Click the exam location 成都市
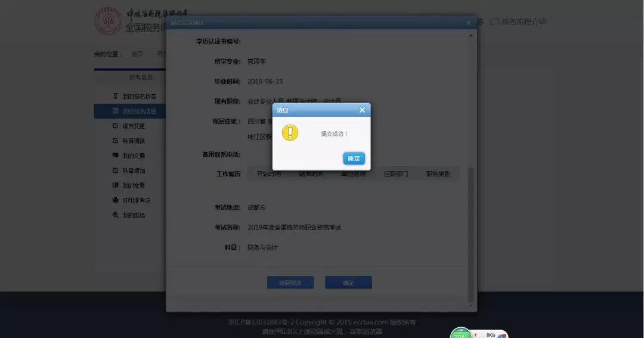Screen dimensions: 644x338 tap(256, 207)
